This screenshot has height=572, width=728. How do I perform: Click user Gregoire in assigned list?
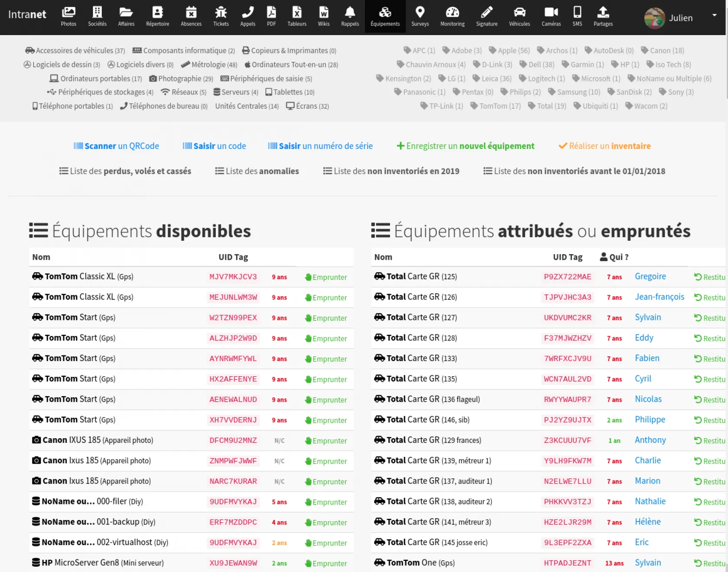650,276
